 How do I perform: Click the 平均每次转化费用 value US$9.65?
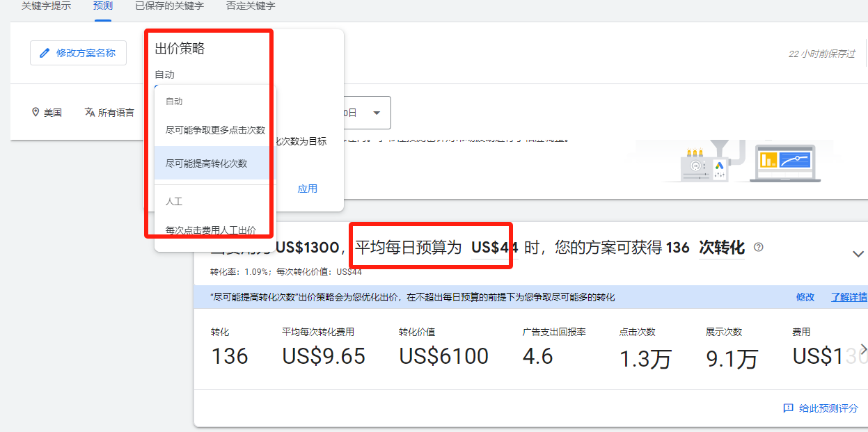[324, 356]
